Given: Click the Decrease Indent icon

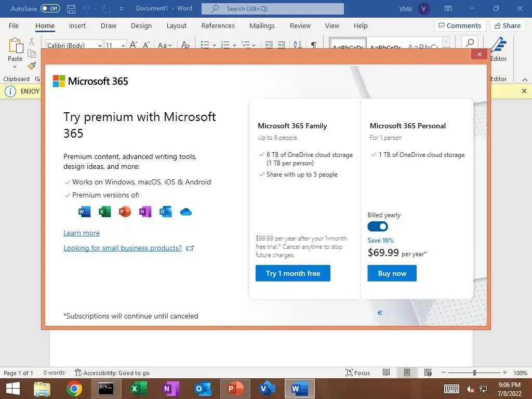Looking at the screenshot, I should [269, 45].
